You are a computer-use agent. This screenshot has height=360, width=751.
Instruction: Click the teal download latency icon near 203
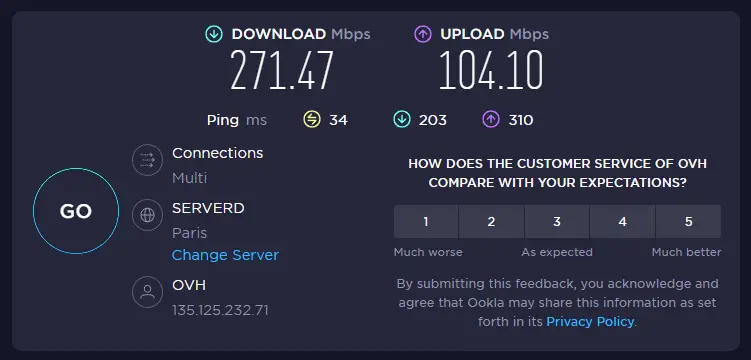(x=402, y=120)
